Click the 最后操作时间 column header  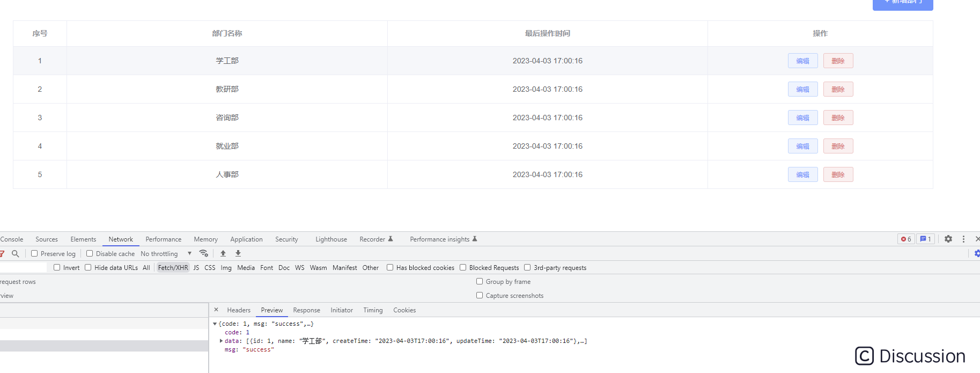click(x=548, y=33)
